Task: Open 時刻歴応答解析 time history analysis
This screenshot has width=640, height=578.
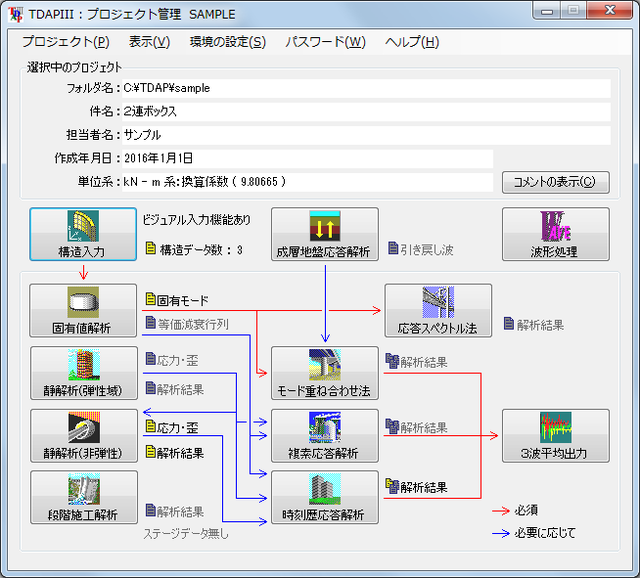Action: (x=325, y=497)
